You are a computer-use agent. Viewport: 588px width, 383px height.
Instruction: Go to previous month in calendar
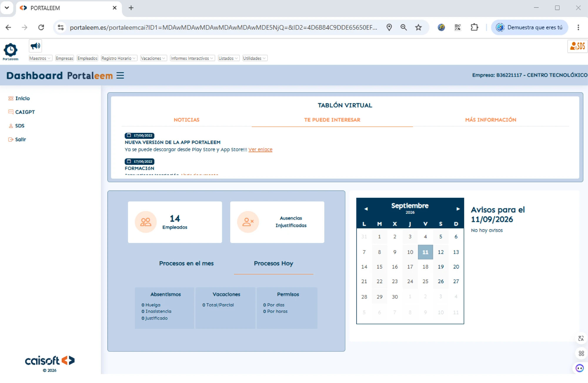(x=366, y=209)
